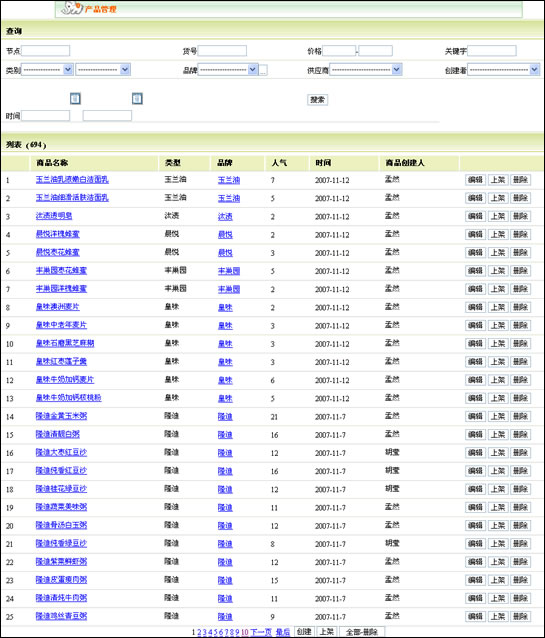Click 商品名称 column header
Viewport: 545px width, 638px height.
52,163
